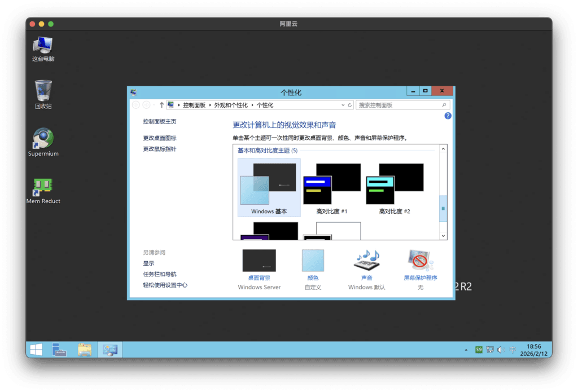The width and height of the screenshot is (578, 392).
Task: Expand the address bar history dropdown
Action: 343,105
